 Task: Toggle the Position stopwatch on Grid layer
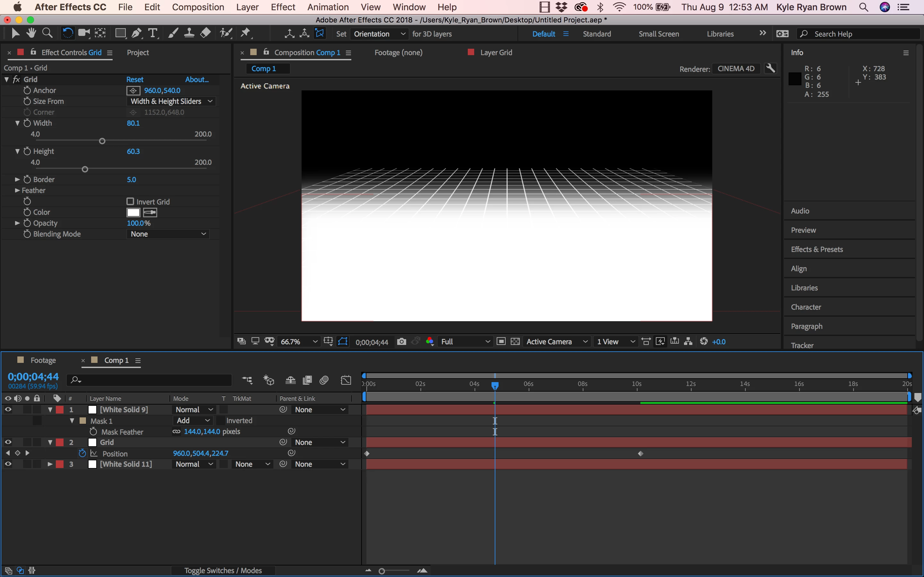[x=82, y=453]
